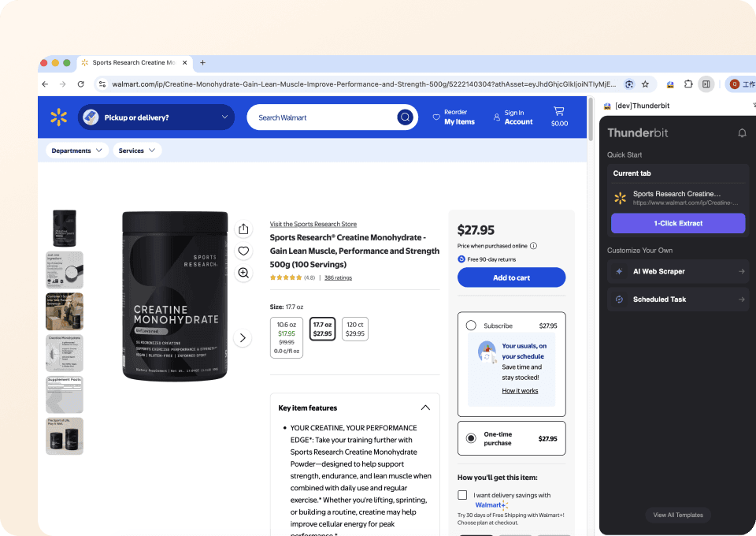Click 1-Click Extract button

(x=678, y=223)
